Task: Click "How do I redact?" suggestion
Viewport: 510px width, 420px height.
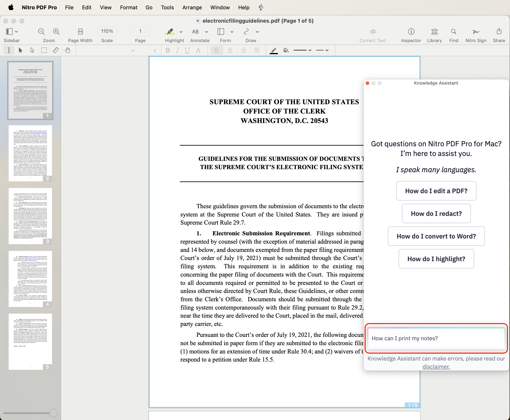Action: pos(436,213)
